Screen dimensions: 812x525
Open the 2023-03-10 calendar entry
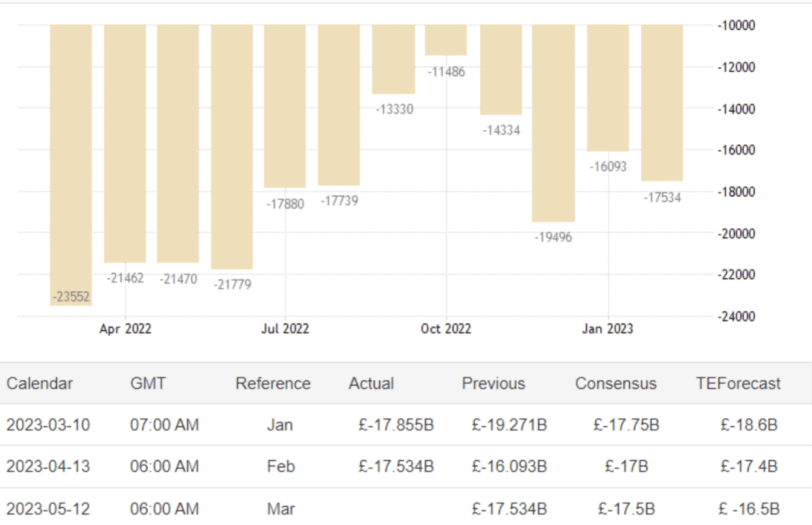coord(48,425)
